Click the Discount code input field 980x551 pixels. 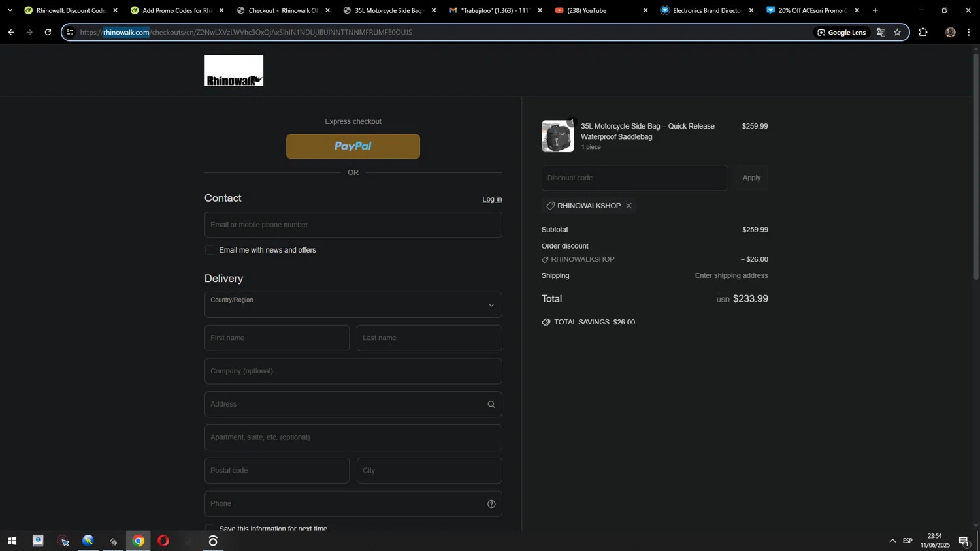point(634,178)
